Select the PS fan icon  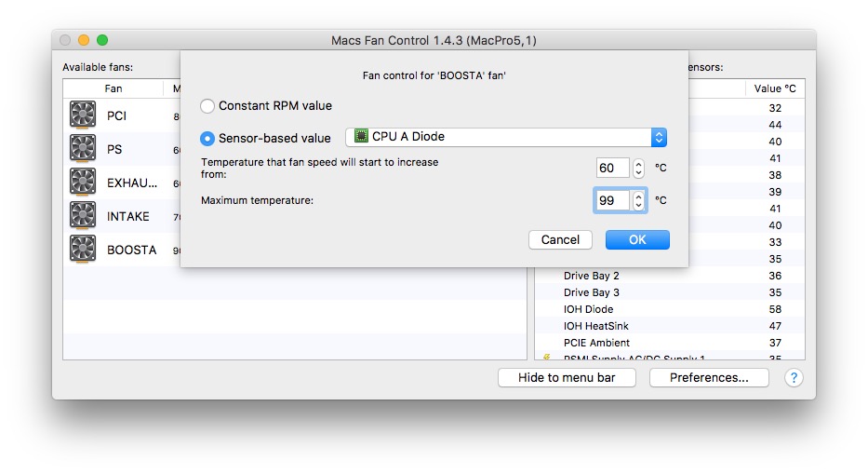83,148
